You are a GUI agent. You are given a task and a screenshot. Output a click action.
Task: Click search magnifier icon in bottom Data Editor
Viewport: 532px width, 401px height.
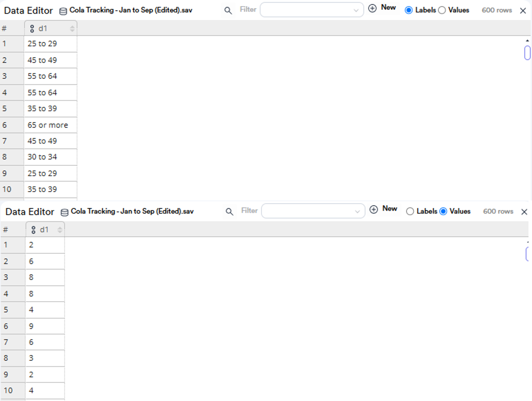(229, 212)
